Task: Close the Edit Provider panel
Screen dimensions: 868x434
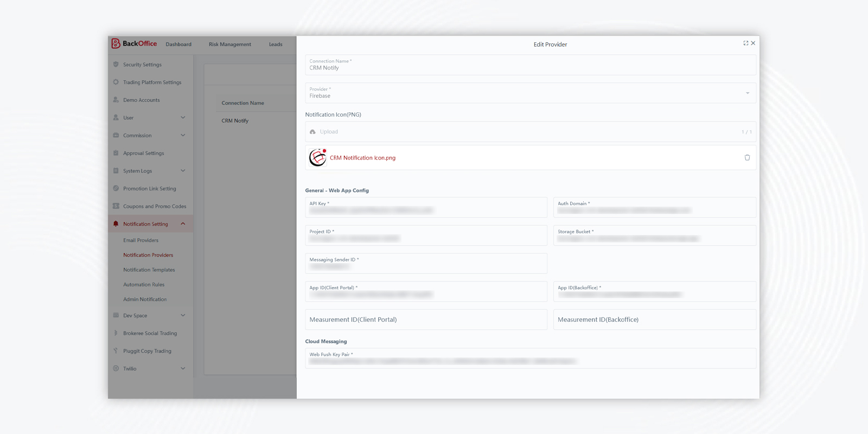Action: [x=753, y=43]
